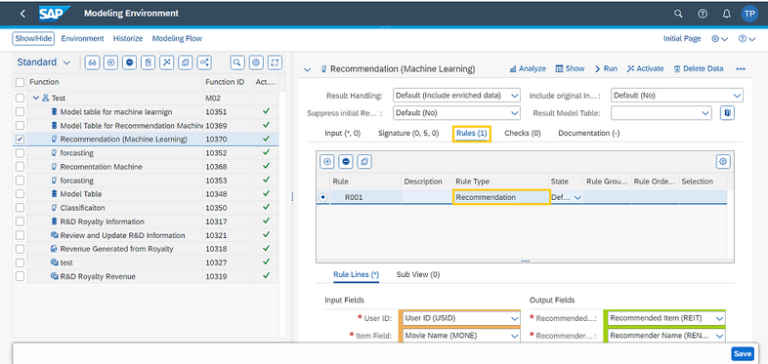Screen dimensions: 768x364
Task: Tick the select-all checkbox in Function header
Action: (x=20, y=82)
